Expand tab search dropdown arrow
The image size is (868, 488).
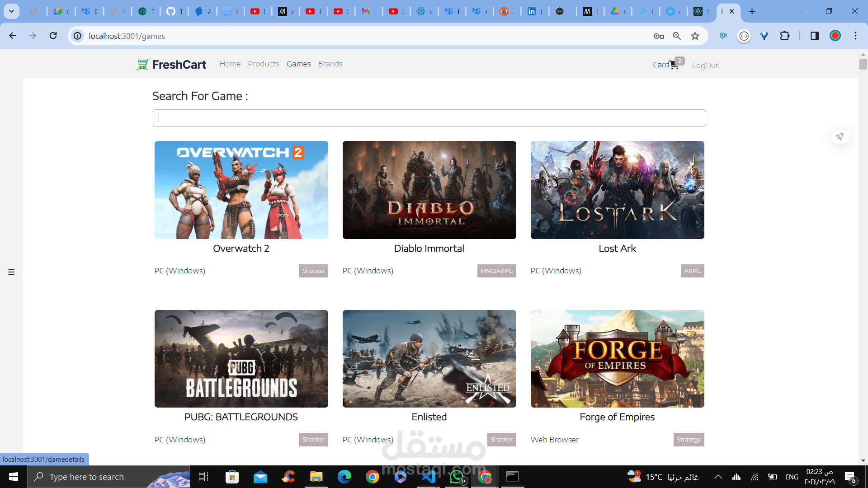[x=11, y=11]
